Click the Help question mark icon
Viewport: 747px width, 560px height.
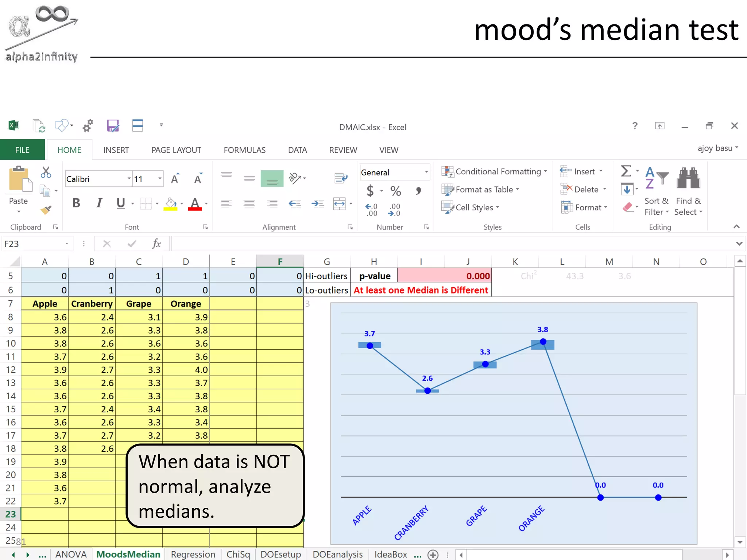point(635,126)
